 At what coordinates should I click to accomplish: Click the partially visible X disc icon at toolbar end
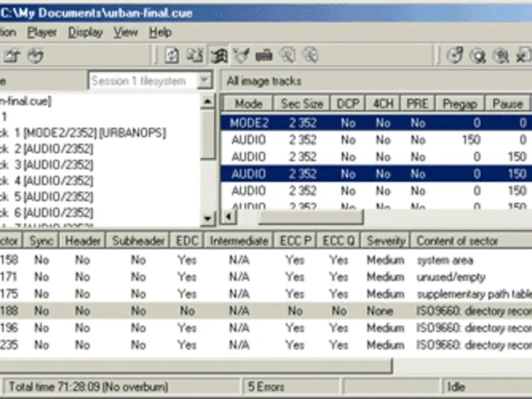(x=523, y=55)
